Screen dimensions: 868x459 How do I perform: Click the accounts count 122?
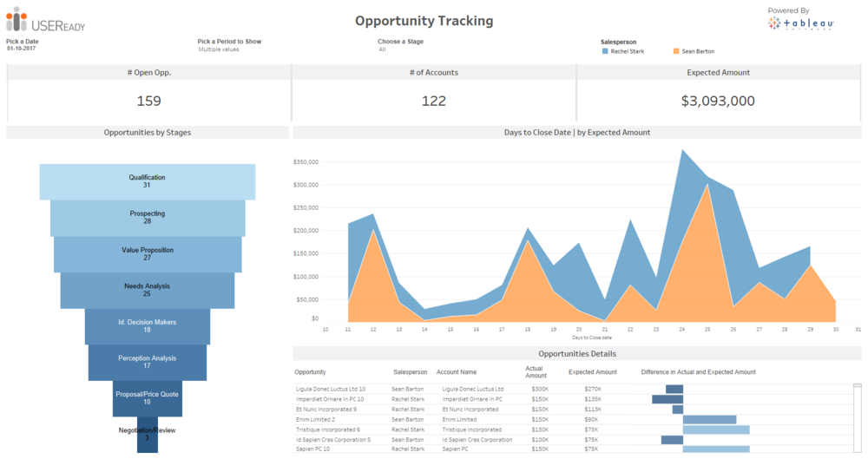[x=433, y=101]
